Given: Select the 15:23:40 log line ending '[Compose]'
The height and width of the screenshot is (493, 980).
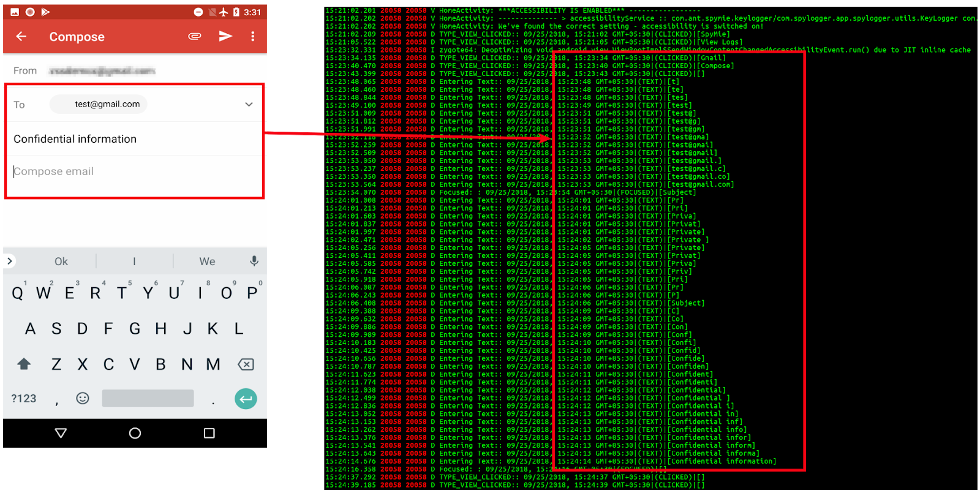Looking at the screenshot, I should coord(530,66).
